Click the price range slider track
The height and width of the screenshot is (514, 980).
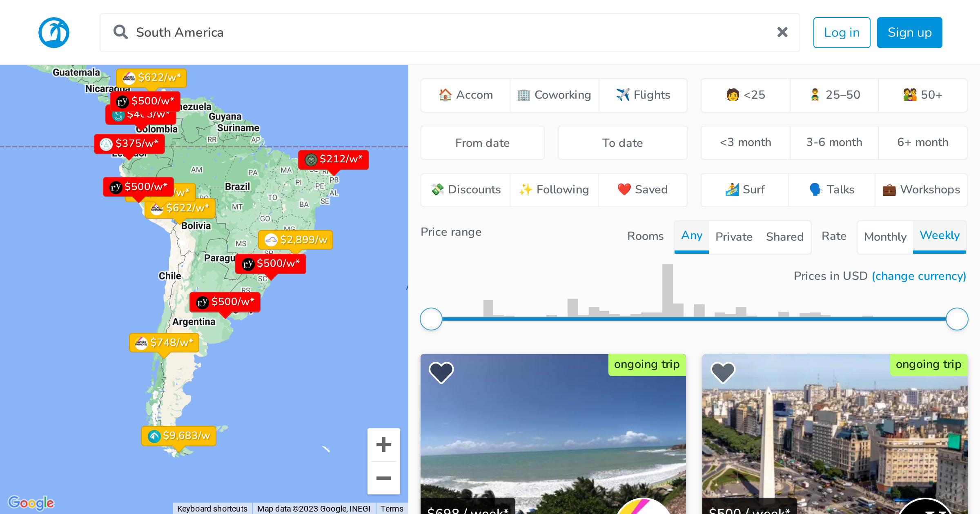tap(694, 319)
